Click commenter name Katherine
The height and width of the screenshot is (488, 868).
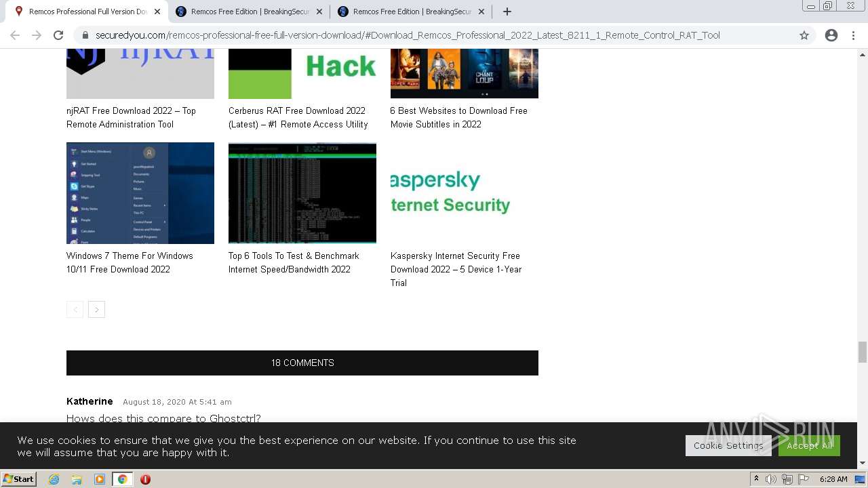[x=90, y=401]
